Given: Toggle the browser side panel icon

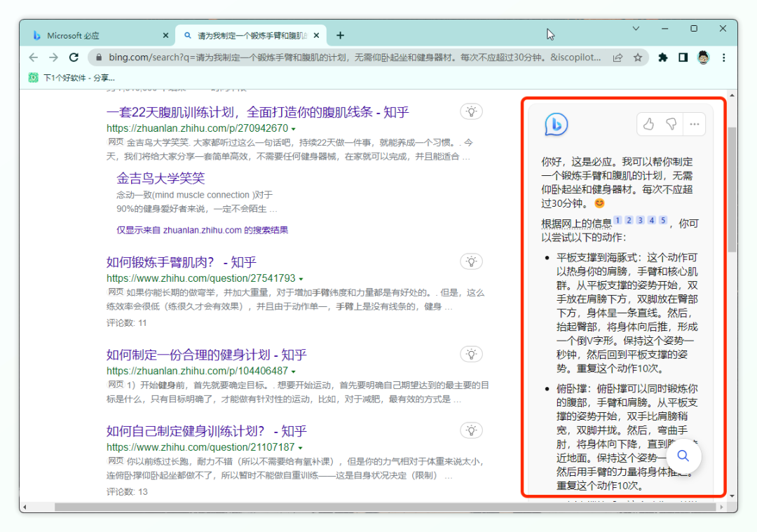Looking at the screenshot, I should point(683,57).
